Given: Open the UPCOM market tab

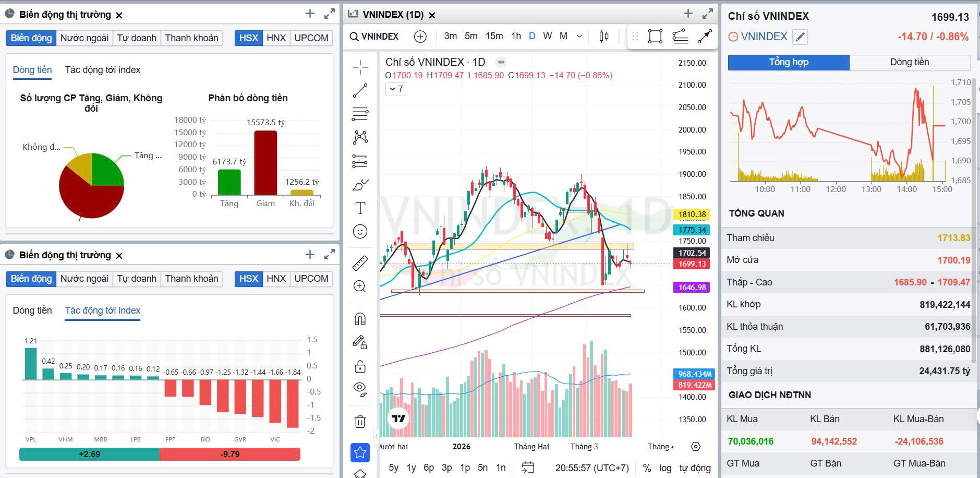Looking at the screenshot, I should coord(311,38).
